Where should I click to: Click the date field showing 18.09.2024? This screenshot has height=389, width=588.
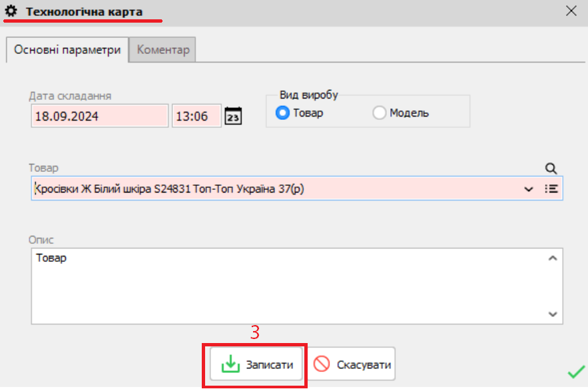point(99,116)
